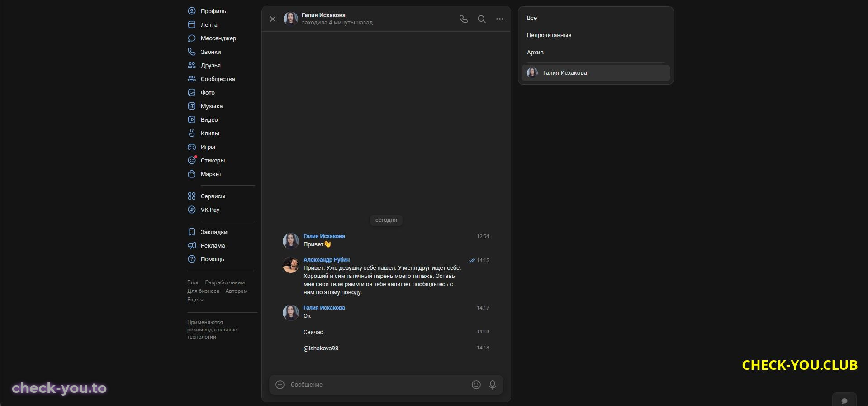Record voice message with microphone icon
This screenshot has height=406, width=868.
tap(493, 385)
